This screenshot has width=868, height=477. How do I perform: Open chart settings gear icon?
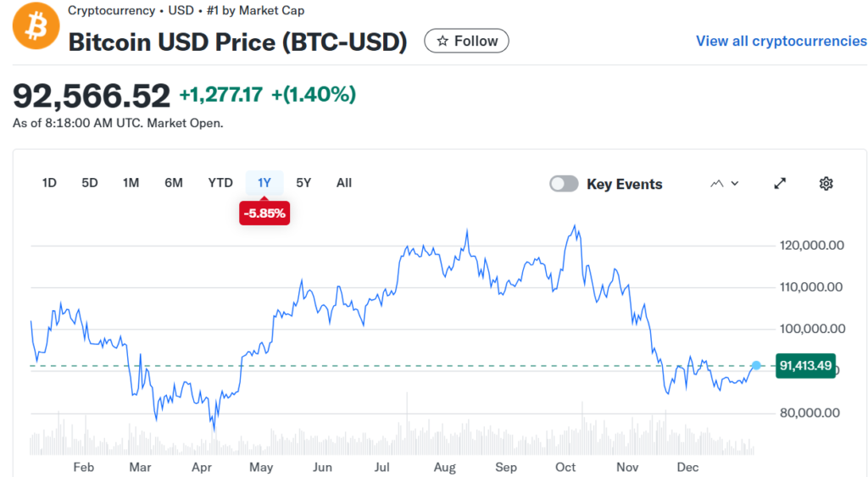tap(826, 184)
